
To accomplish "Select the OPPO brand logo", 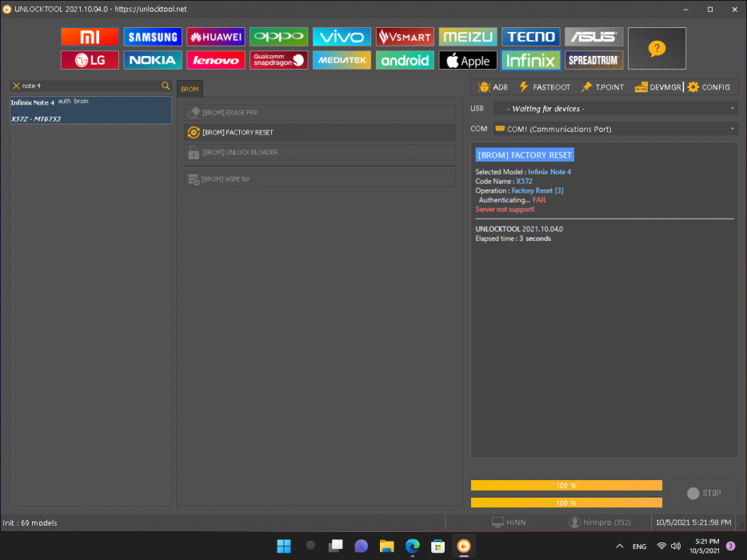I will tap(278, 37).
